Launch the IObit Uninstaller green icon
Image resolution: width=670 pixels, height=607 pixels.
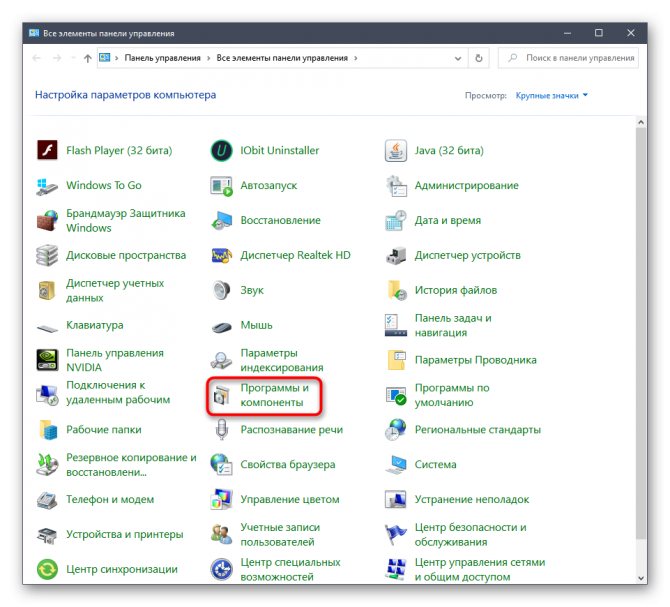[221, 150]
